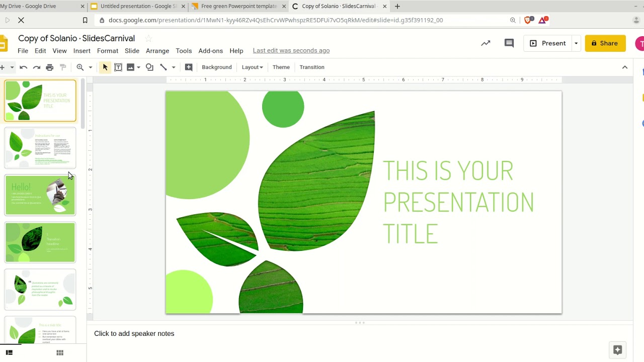Switch to Free green Powerpoint template tab

coord(238,7)
